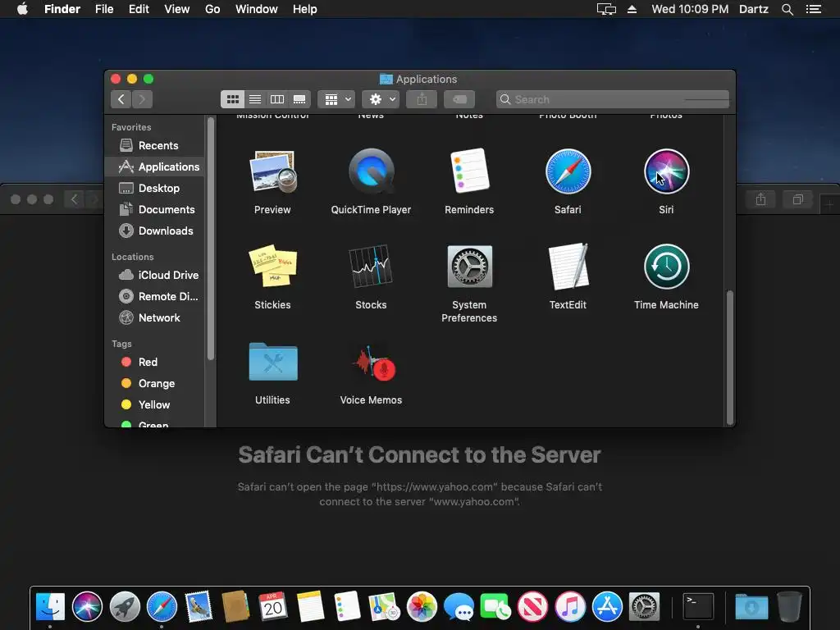840x630 pixels.
Task: Open Photos from the Dock
Action: coord(422,606)
